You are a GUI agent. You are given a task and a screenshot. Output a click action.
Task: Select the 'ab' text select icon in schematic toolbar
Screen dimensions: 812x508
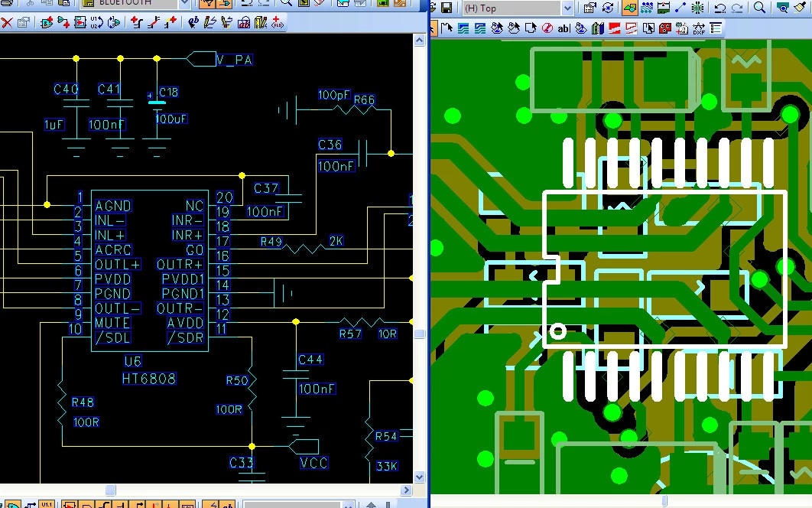[193, 23]
